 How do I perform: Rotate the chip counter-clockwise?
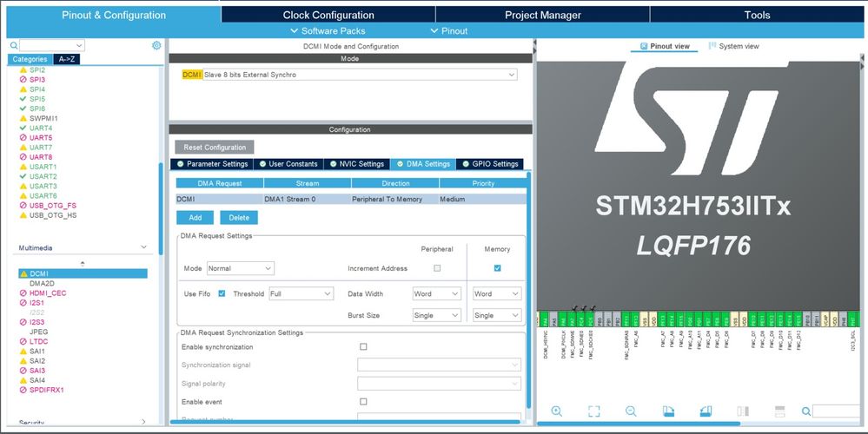(706, 411)
